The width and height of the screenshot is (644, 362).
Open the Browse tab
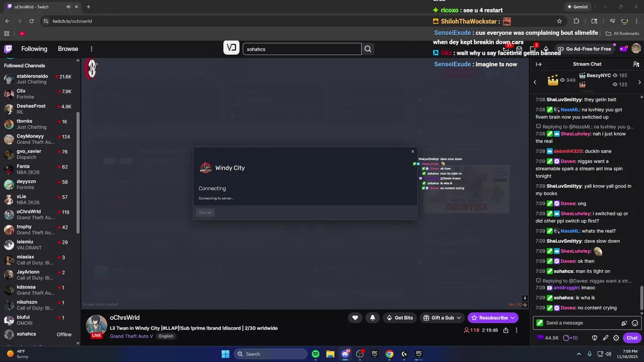[x=68, y=49]
